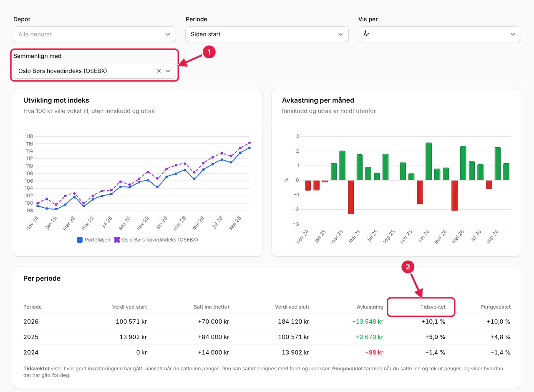Toggle the Oslo Børs hovedindeks legend entry
534x392 pixels.
pos(156,240)
